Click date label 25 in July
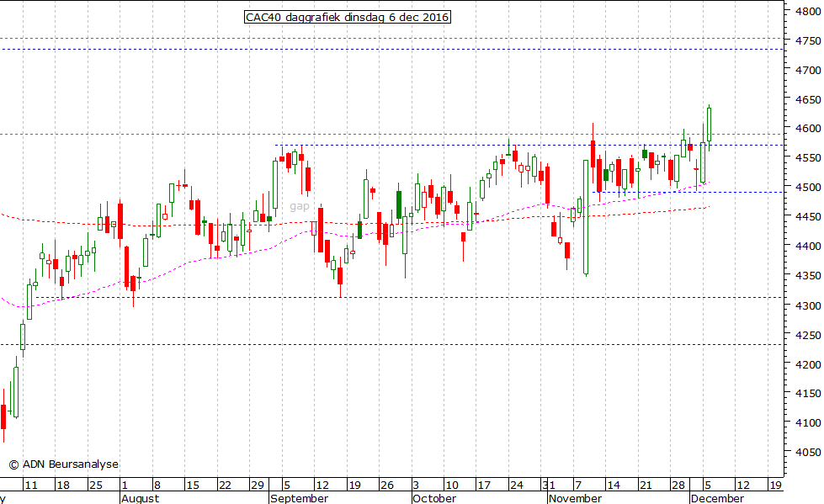 click(x=96, y=485)
